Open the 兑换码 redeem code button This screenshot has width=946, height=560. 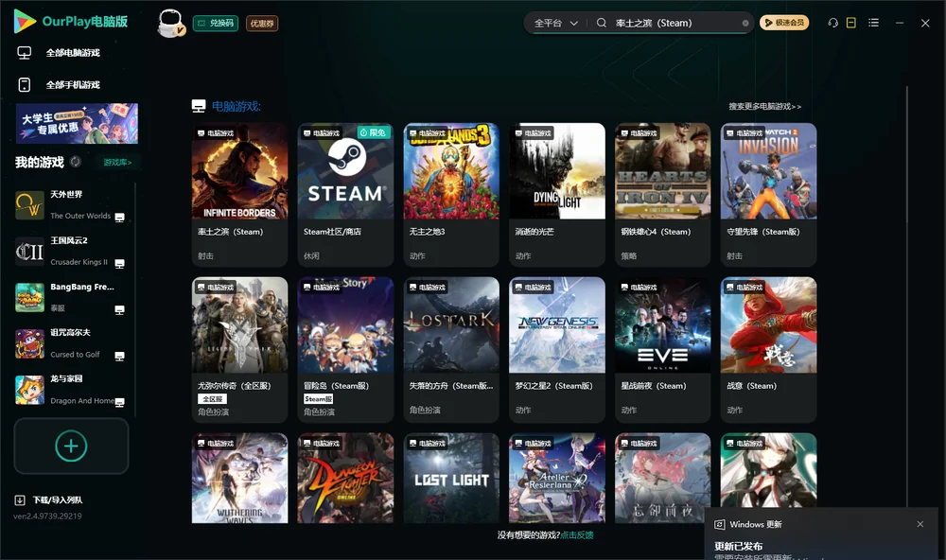(216, 23)
